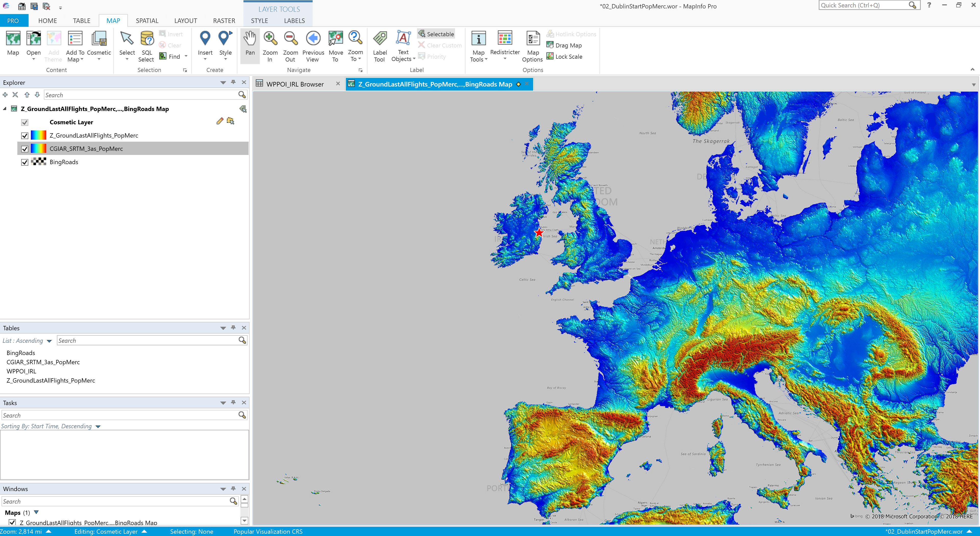The height and width of the screenshot is (536, 980).
Task: Collapse the ribbon with the caret
Action: [x=972, y=69]
